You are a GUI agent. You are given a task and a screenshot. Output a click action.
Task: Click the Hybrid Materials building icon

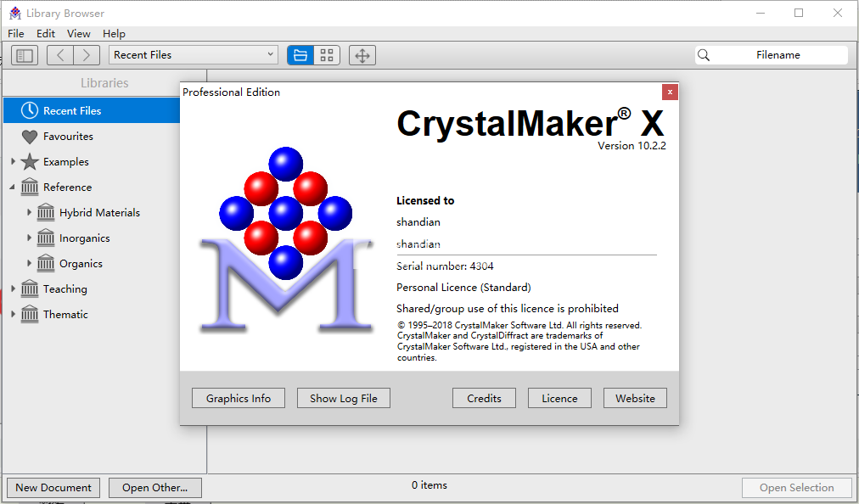pyautogui.click(x=46, y=212)
